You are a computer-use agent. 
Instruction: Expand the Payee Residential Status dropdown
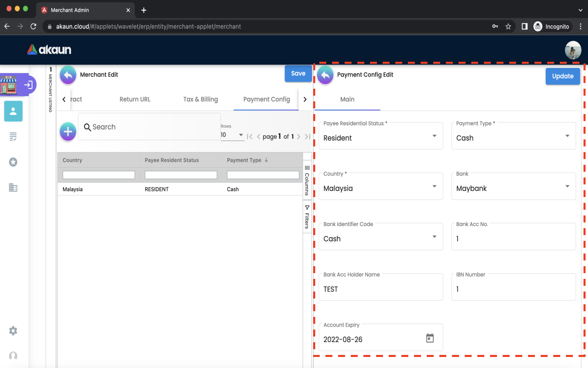click(x=381, y=136)
